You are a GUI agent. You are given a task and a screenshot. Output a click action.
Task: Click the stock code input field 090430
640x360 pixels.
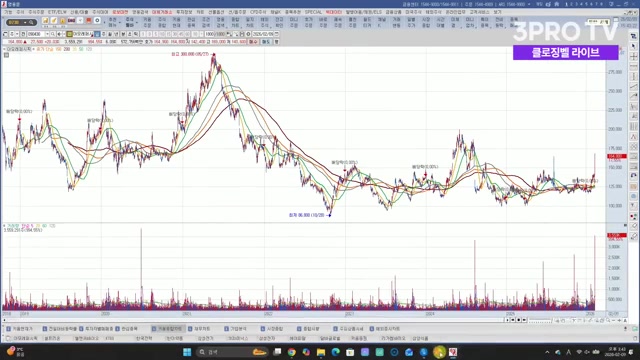click(36, 34)
